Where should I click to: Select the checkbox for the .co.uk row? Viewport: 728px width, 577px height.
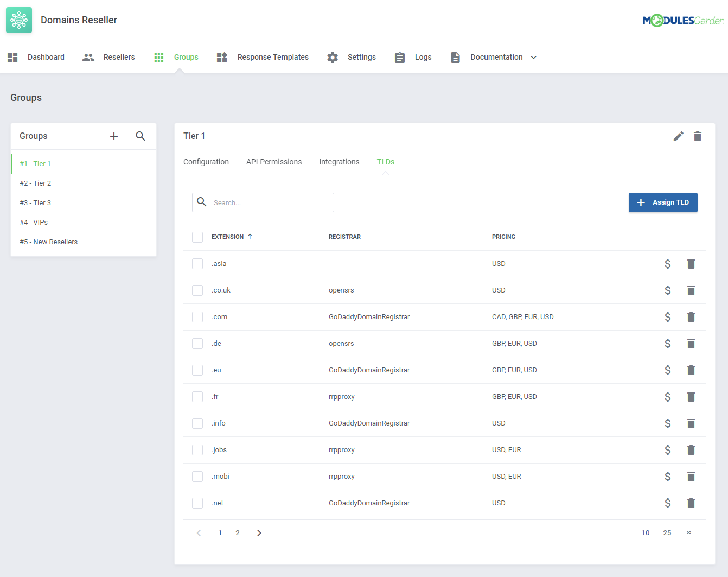point(197,290)
